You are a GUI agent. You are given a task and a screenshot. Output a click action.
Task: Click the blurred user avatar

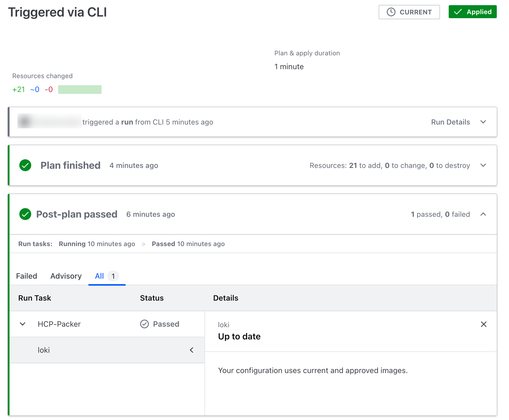coord(24,121)
